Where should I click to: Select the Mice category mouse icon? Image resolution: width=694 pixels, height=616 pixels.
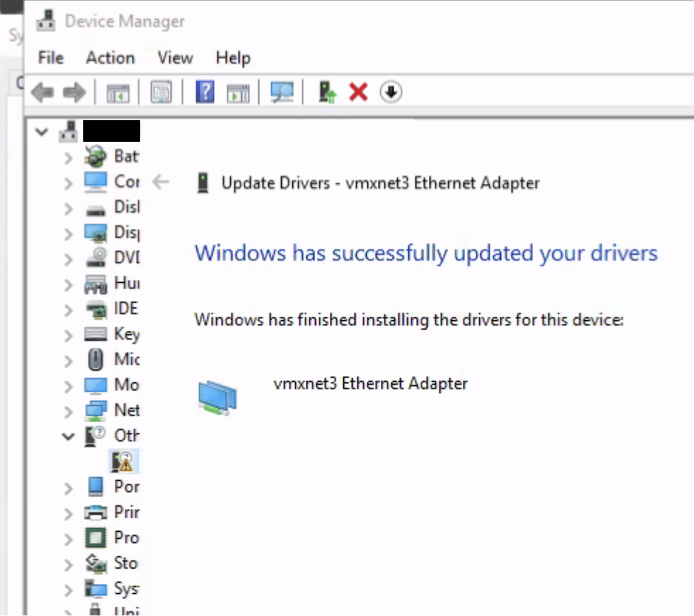pyautogui.click(x=95, y=359)
